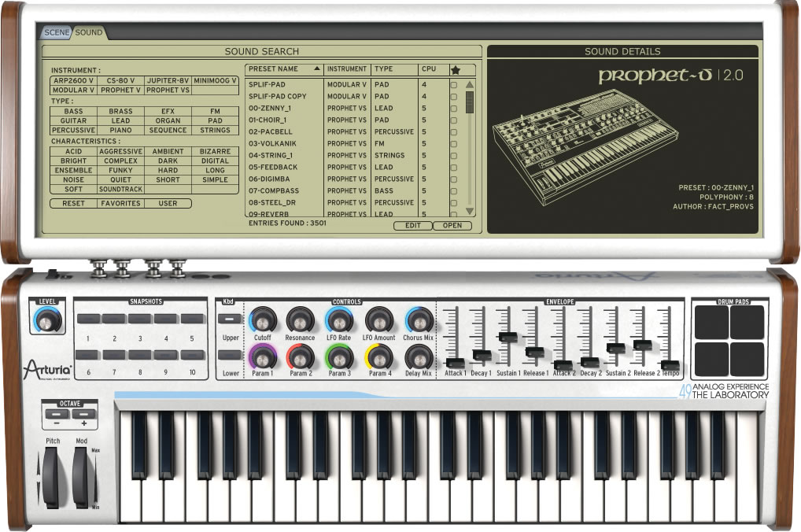Viewport: 801px width, 532px height.
Task: Switch to the SCENE tab
Action: click(x=57, y=32)
